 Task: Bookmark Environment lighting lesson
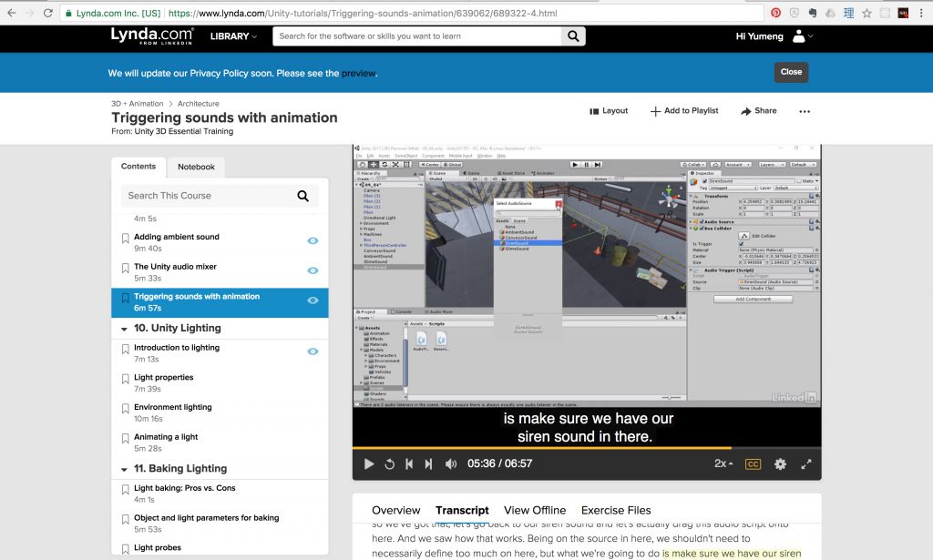[126, 409]
